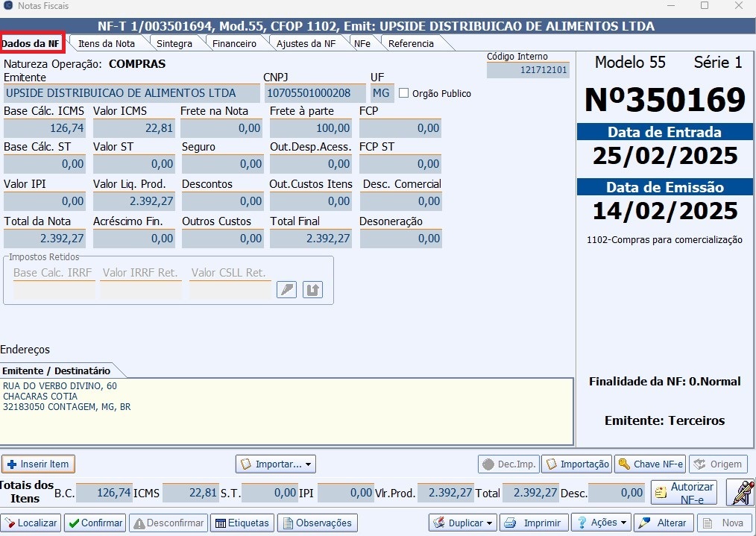
Task: Click Inserir Item plus button
Action: pos(38,464)
